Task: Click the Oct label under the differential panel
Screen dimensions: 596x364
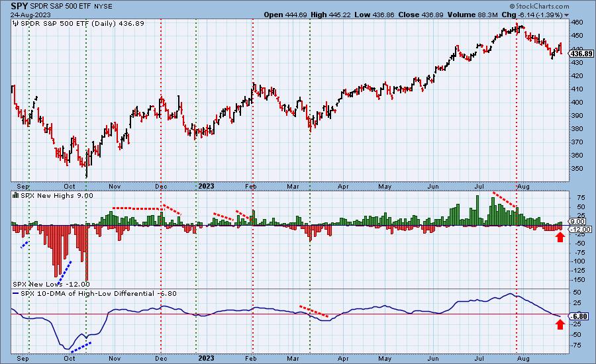Action: point(69,359)
